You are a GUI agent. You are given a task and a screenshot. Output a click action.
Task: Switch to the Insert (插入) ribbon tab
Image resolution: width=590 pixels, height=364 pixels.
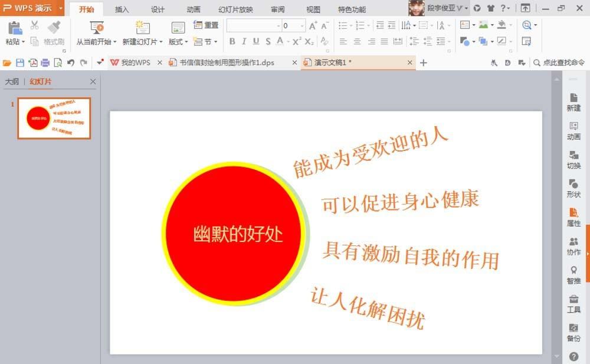(x=122, y=9)
